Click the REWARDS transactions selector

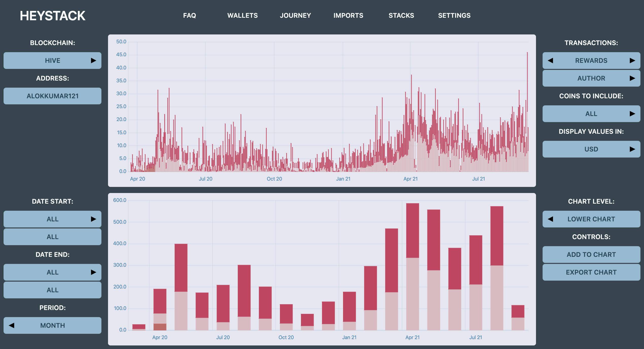(x=591, y=61)
